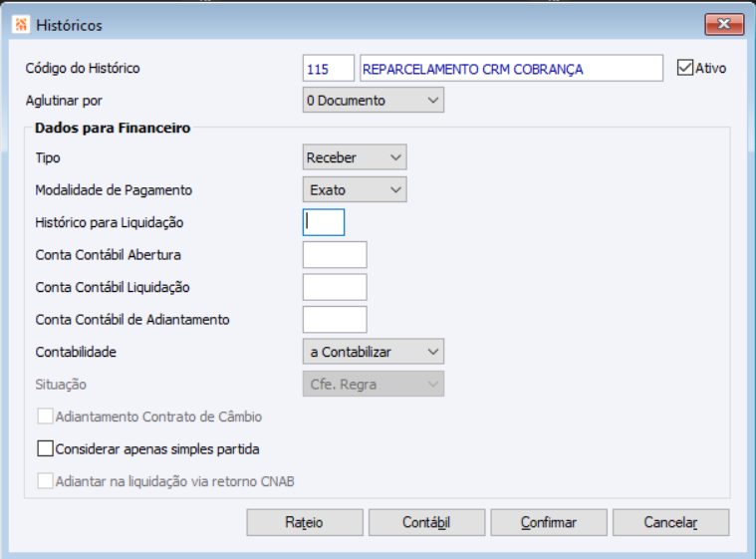Click the Contabilidade label
The width and height of the screenshot is (756, 559).
(x=76, y=352)
